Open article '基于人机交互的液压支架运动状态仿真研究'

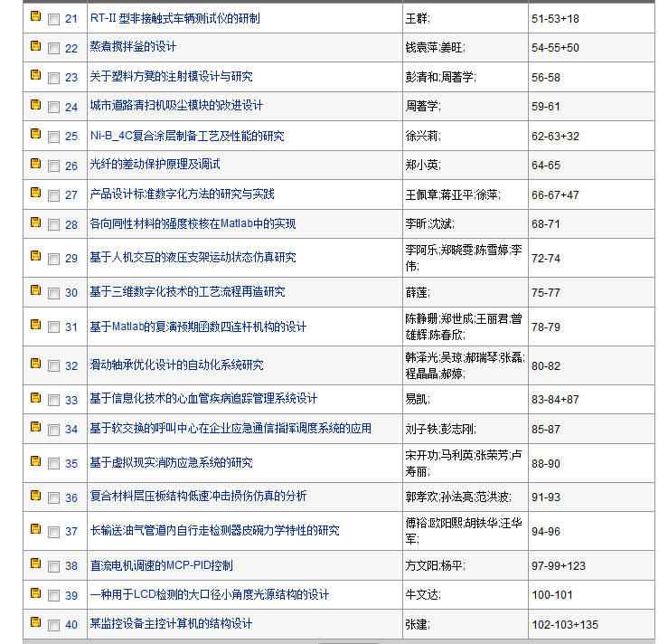[x=193, y=258]
